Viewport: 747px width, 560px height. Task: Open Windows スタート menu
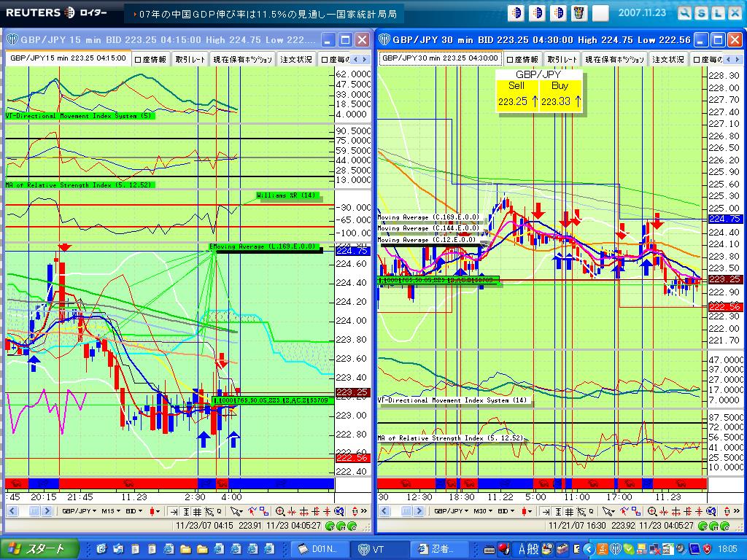click(40, 549)
